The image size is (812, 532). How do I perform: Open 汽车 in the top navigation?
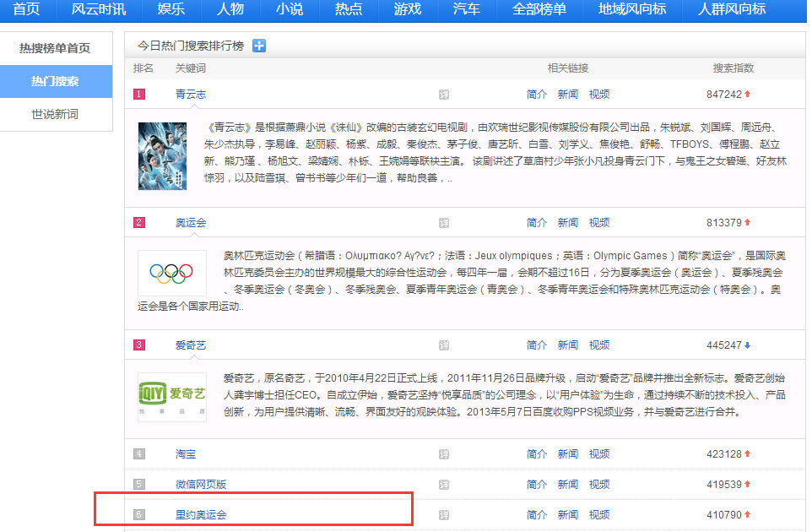[467, 8]
